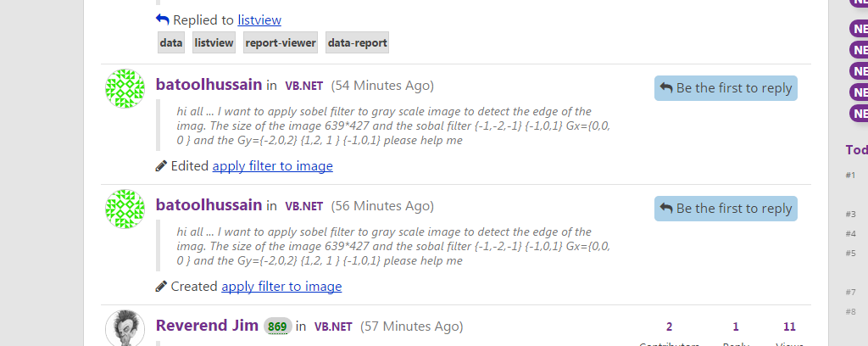Click the blue reply arrow icon near listview

pyautogui.click(x=162, y=20)
